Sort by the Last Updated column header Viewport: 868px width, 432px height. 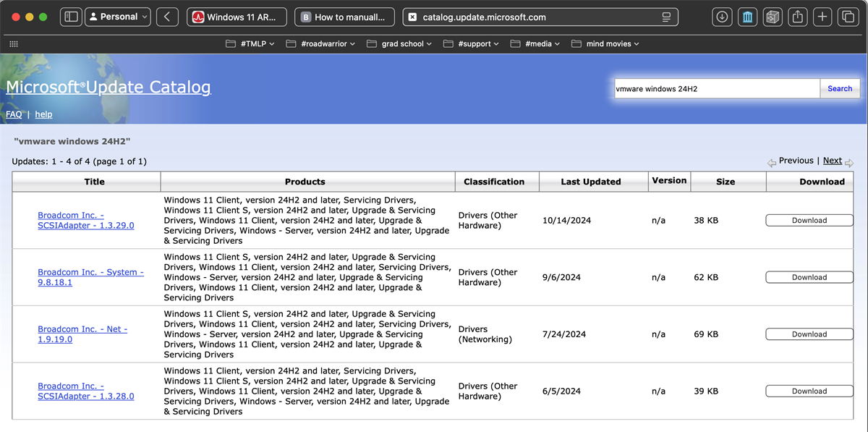pos(591,182)
